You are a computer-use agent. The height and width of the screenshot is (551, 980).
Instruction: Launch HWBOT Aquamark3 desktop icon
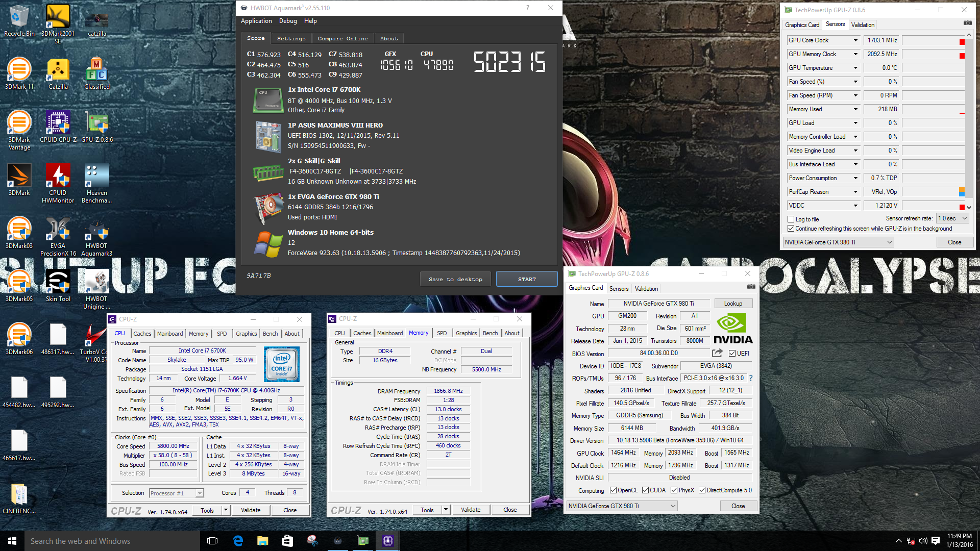pyautogui.click(x=97, y=236)
